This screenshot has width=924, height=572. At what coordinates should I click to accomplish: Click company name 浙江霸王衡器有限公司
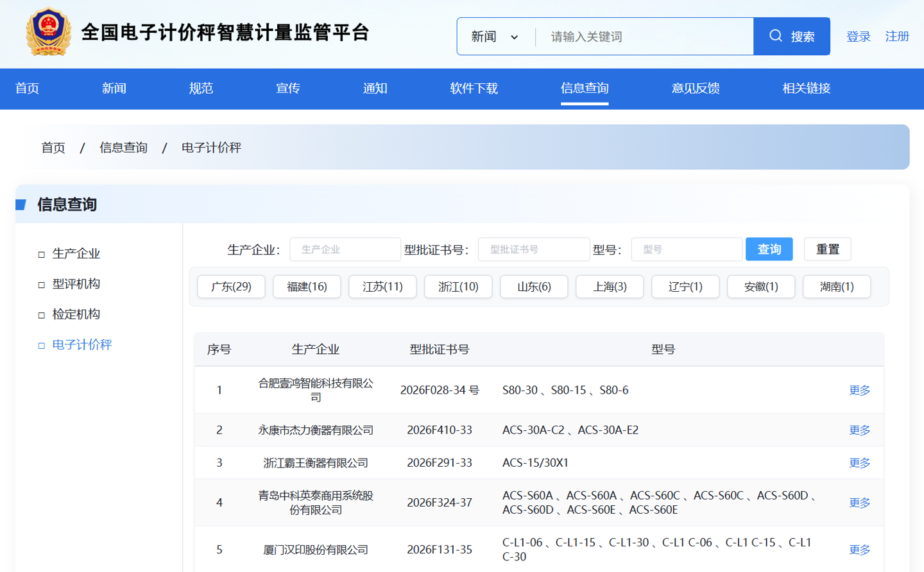(316, 463)
